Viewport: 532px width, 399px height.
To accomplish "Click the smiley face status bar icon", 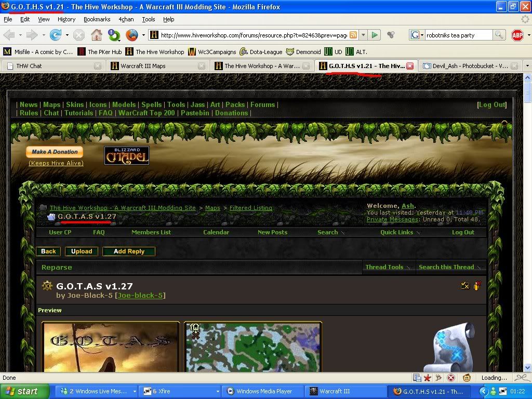I will (467, 378).
